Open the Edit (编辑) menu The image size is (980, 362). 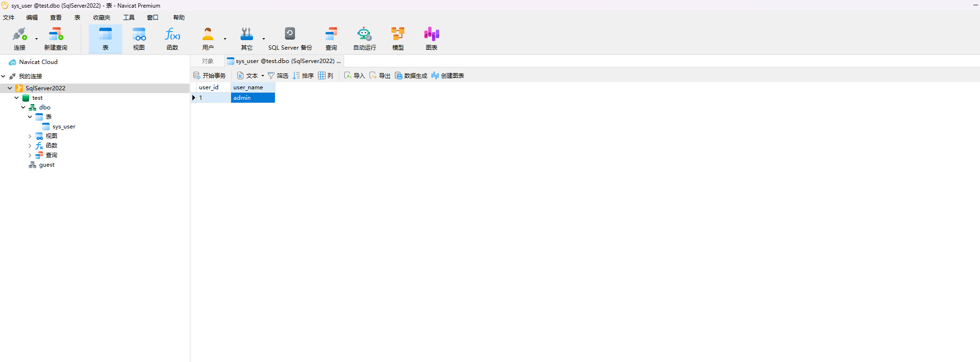tap(32, 18)
